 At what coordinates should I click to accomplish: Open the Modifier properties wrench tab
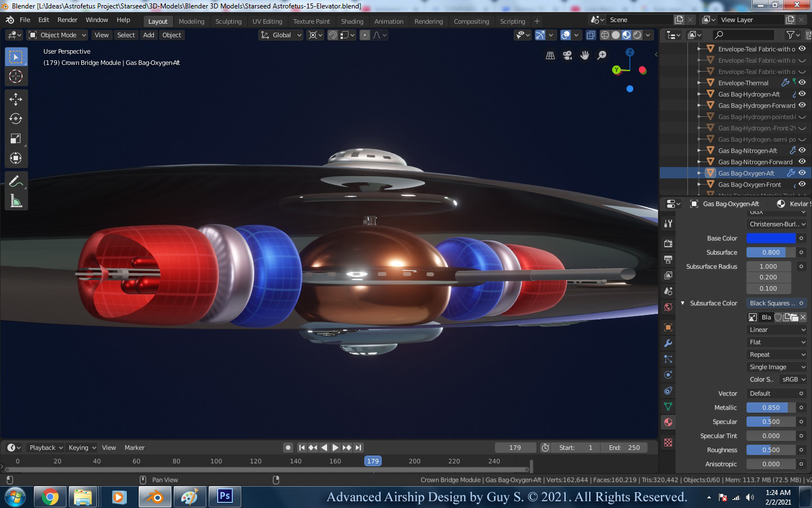click(668, 343)
